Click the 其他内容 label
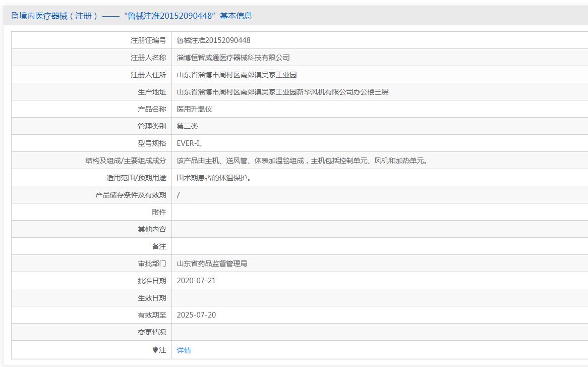This screenshot has height=367, width=588. 152,229
